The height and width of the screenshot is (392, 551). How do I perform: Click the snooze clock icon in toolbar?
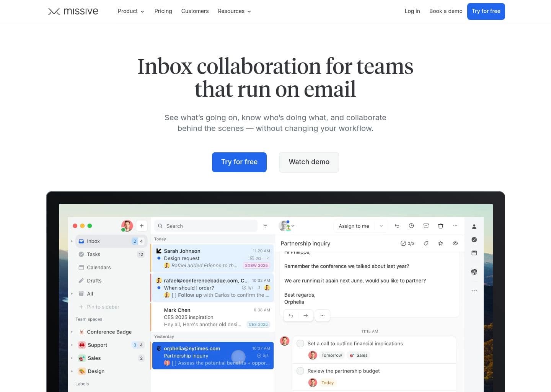click(411, 226)
